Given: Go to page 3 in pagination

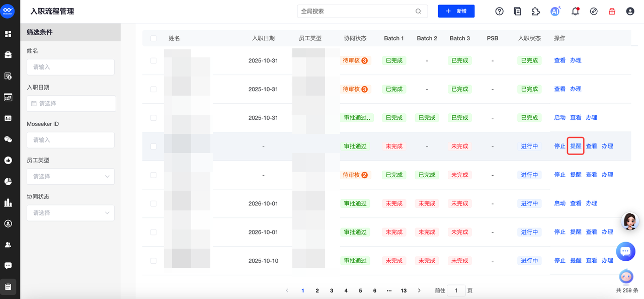Looking at the screenshot, I should click(x=332, y=290).
